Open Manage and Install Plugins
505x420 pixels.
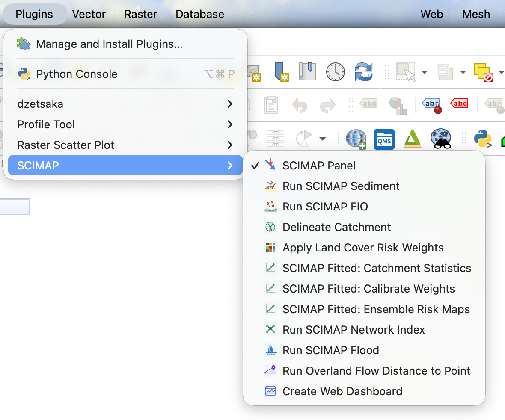125,44
